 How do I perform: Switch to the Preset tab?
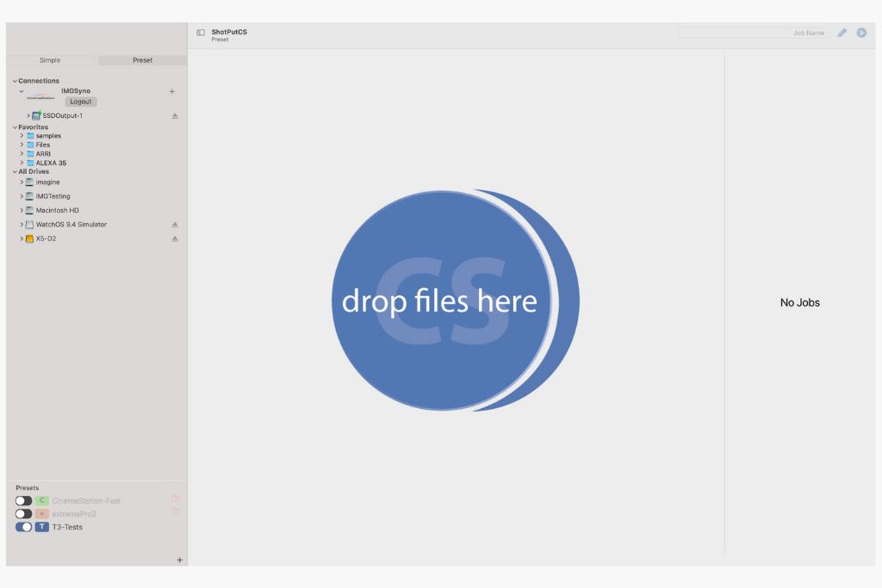click(142, 60)
